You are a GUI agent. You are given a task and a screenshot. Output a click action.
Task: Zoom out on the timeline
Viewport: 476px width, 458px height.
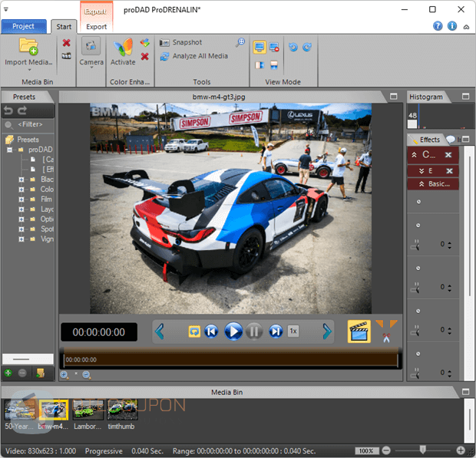click(87, 375)
